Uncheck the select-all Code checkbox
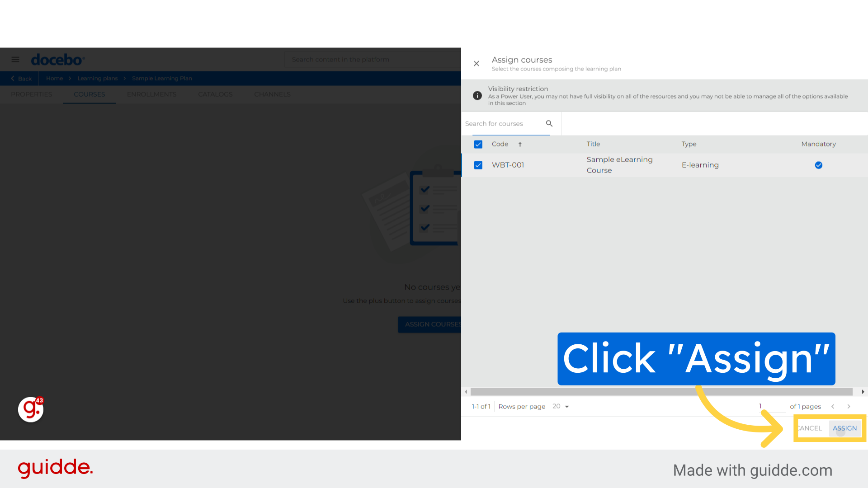 point(478,144)
